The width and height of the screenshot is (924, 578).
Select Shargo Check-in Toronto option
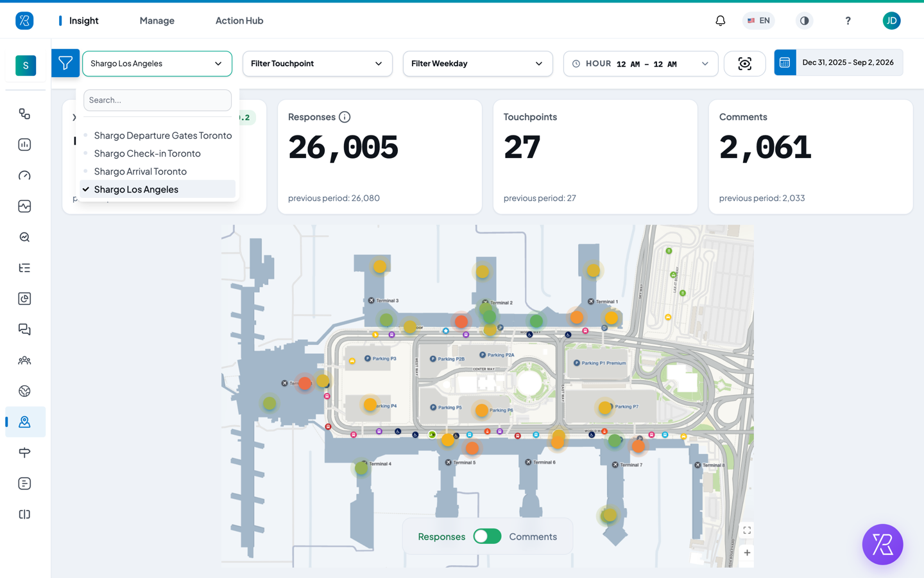157,153
